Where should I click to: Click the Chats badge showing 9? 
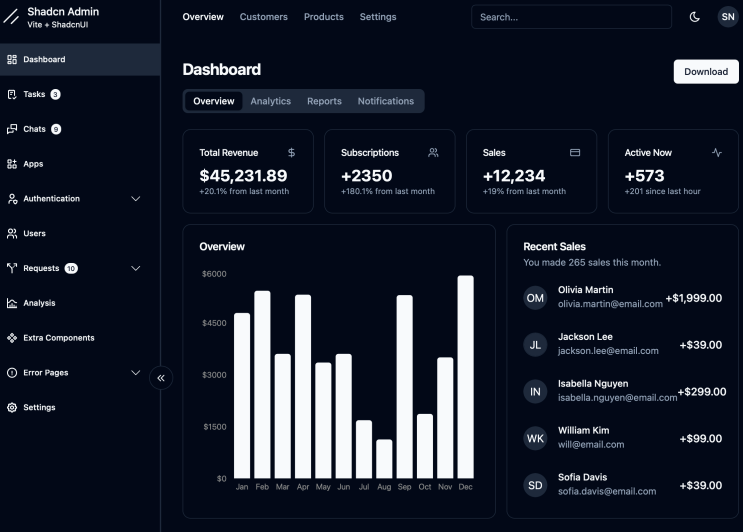[x=56, y=129]
